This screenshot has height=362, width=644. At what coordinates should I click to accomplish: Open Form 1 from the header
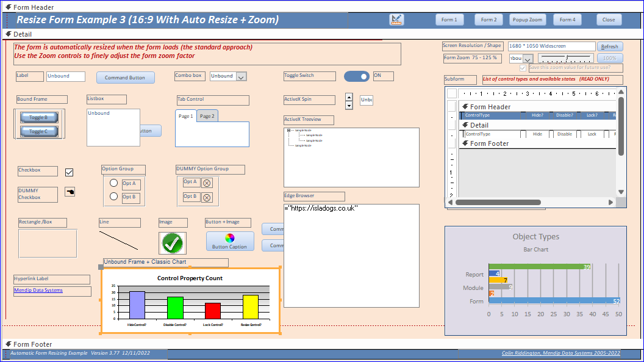click(449, 20)
